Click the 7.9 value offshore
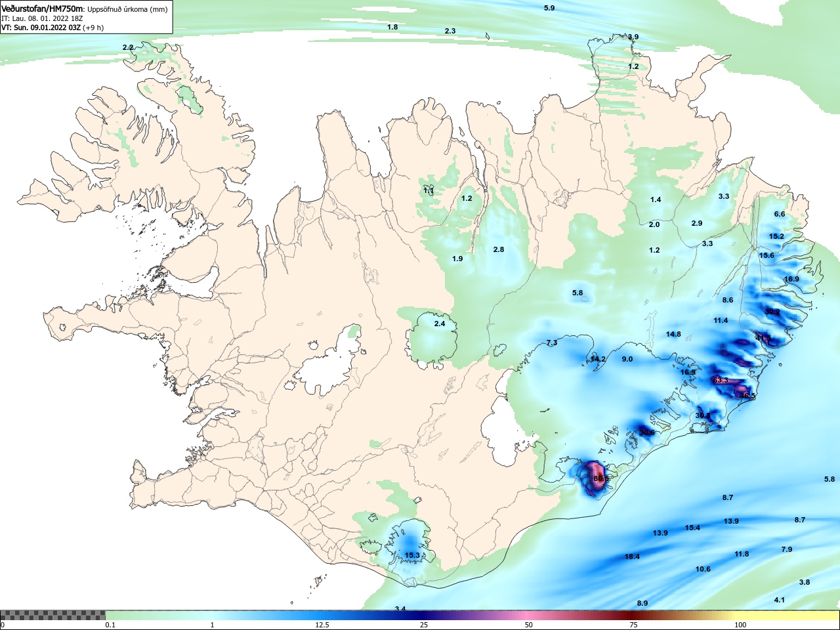This screenshot has height=630, width=840. click(787, 549)
